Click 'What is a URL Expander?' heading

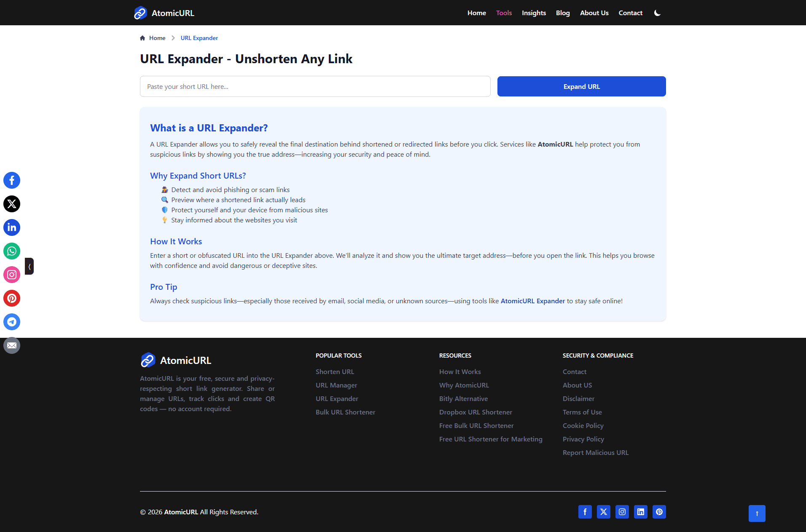click(209, 128)
